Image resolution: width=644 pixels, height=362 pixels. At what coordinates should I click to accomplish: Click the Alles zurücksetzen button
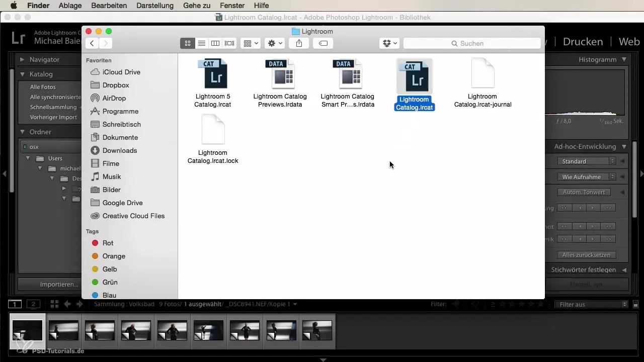click(x=587, y=255)
